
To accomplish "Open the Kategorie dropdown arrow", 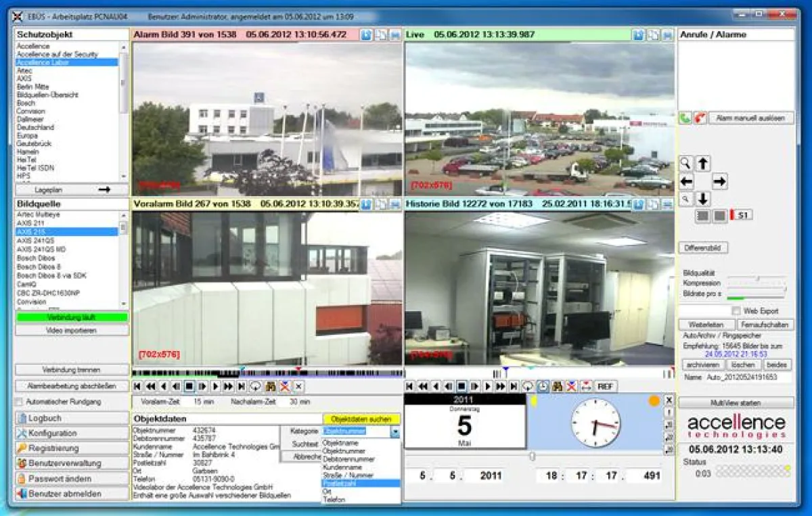I will tap(395, 431).
